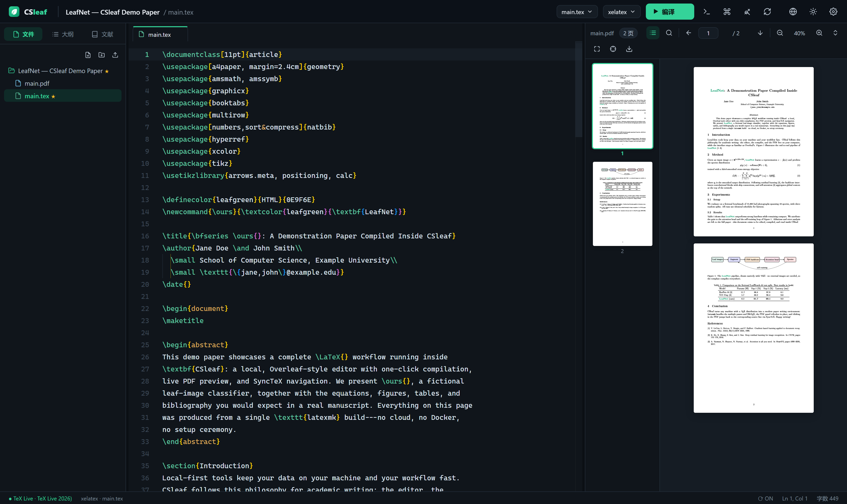This screenshot has width=847, height=504.
Task: Click the \definecolor{leafgreen} line
Action: [x=238, y=200]
